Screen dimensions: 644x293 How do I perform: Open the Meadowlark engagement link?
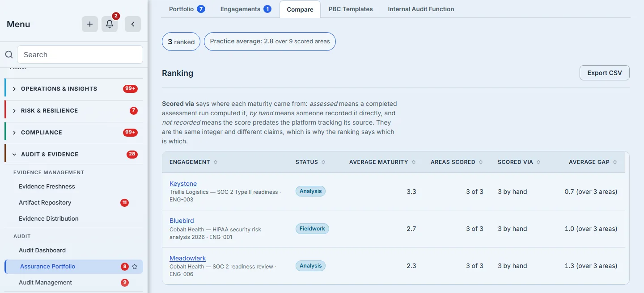point(187,258)
